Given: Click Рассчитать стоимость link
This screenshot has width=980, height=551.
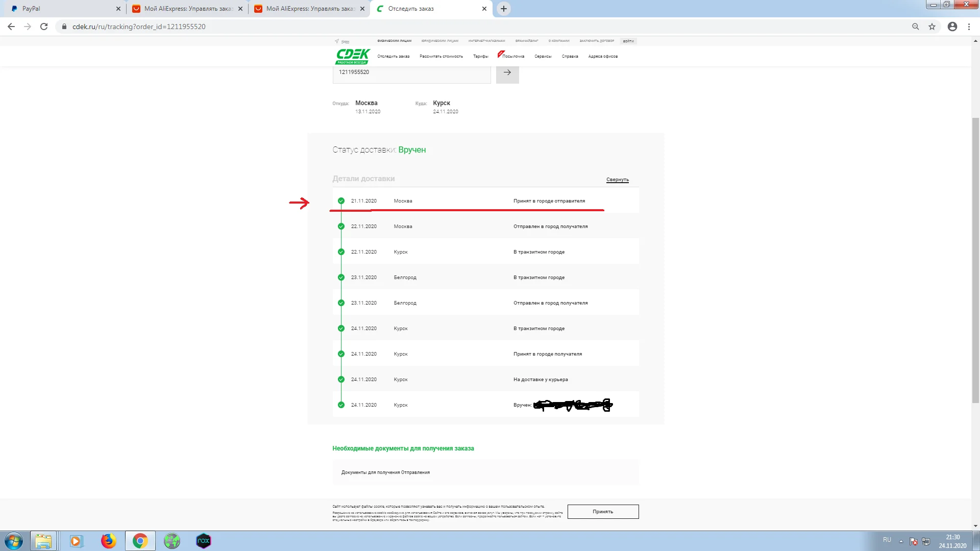Looking at the screenshot, I should pyautogui.click(x=441, y=57).
